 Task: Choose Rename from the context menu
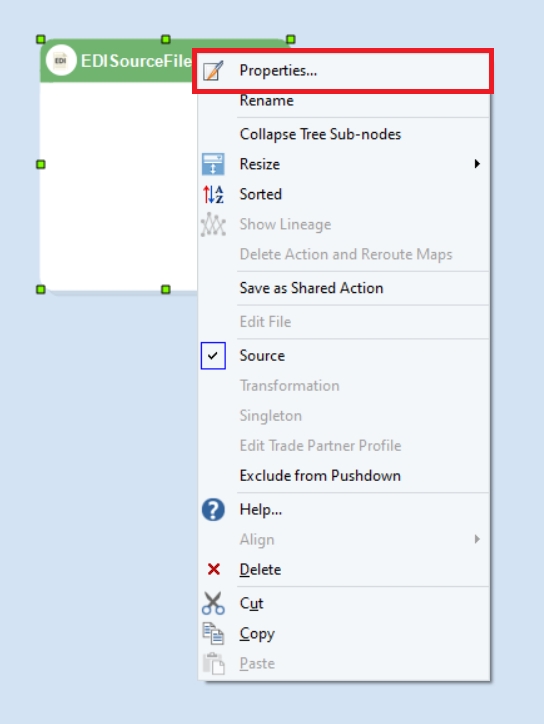[x=266, y=101]
